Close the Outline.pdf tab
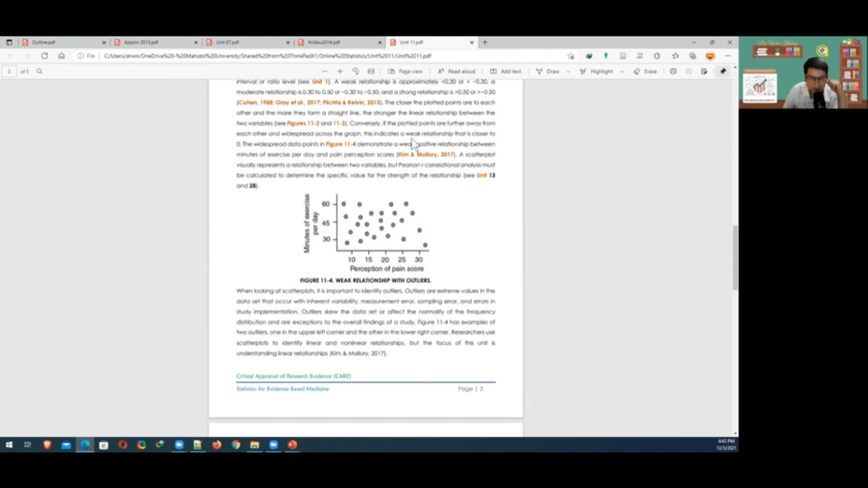Screen dimensions: 868x488 (x=103, y=42)
